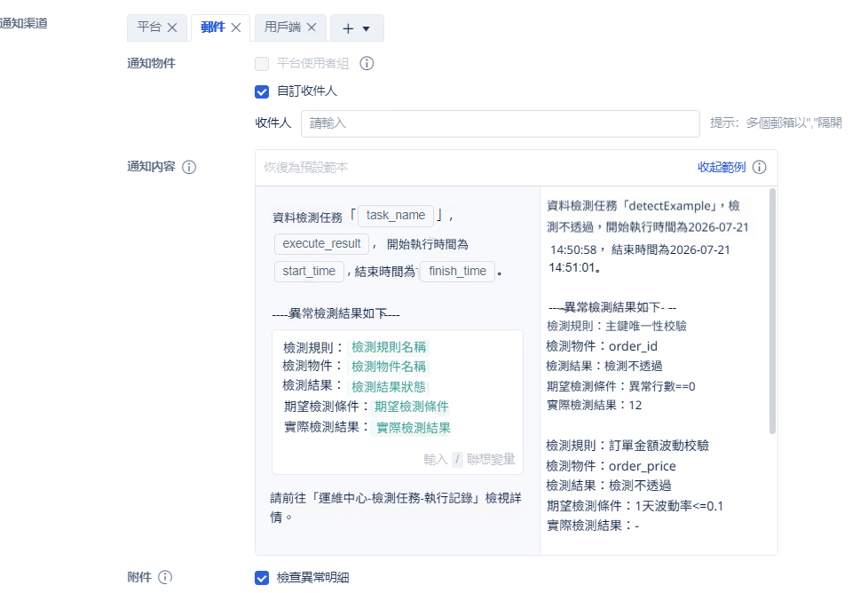The image size is (868, 593).
Task: Open the add-channel dropdown arrow
Action: click(366, 28)
